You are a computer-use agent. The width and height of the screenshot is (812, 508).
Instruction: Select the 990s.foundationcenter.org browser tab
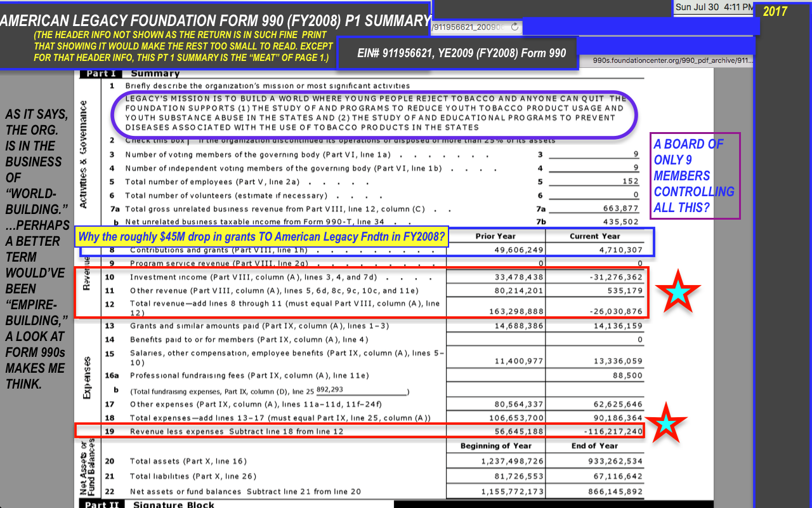click(673, 60)
